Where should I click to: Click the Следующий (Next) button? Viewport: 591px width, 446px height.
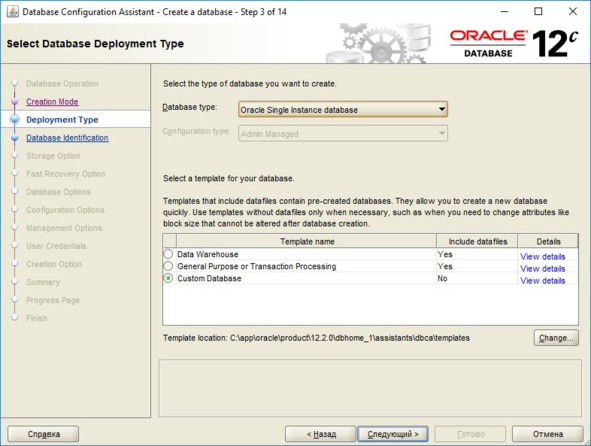tap(393, 434)
